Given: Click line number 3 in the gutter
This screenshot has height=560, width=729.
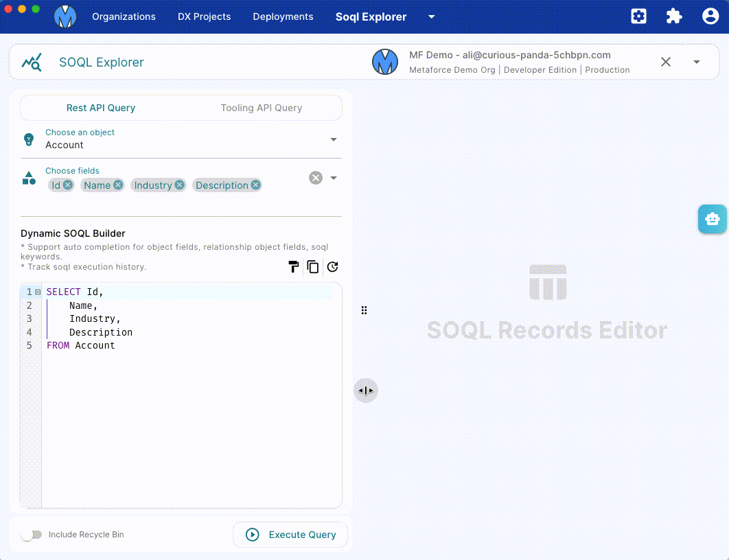Looking at the screenshot, I should tap(30, 318).
